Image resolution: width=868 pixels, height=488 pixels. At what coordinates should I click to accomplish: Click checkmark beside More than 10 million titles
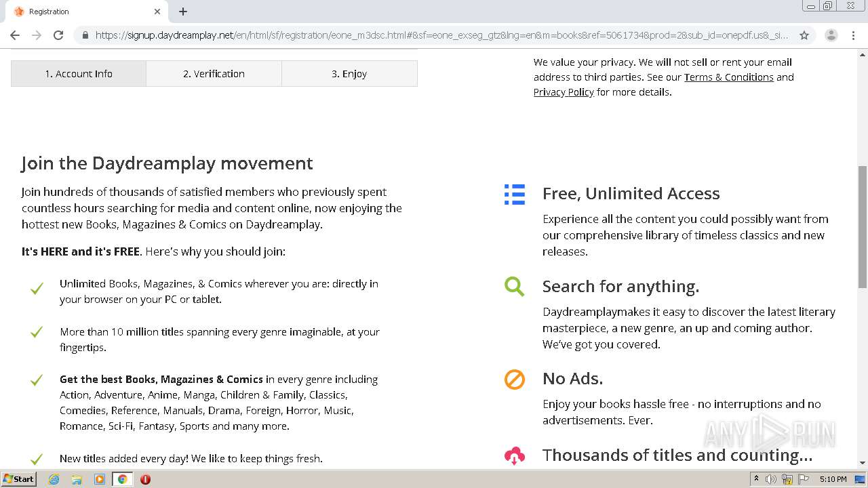pos(37,331)
